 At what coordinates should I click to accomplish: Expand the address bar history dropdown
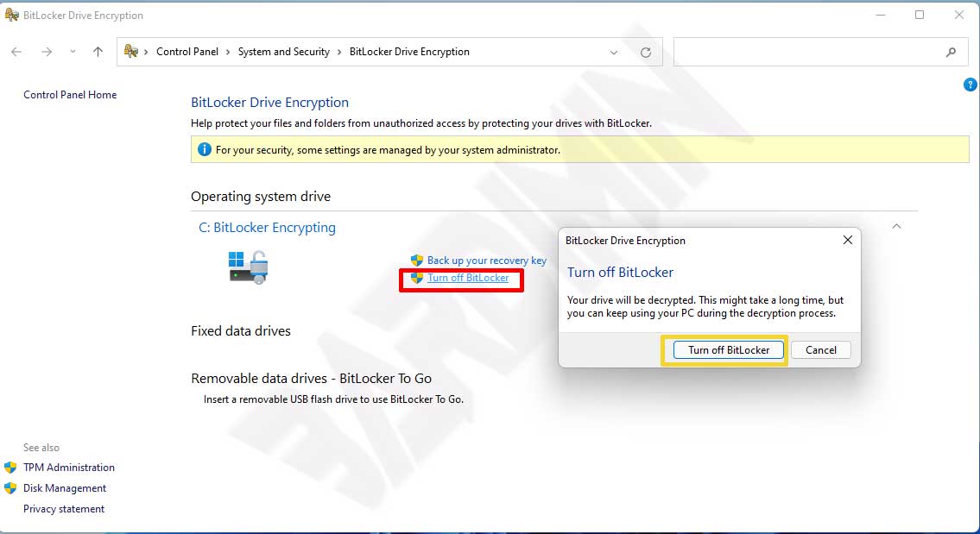[614, 52]
